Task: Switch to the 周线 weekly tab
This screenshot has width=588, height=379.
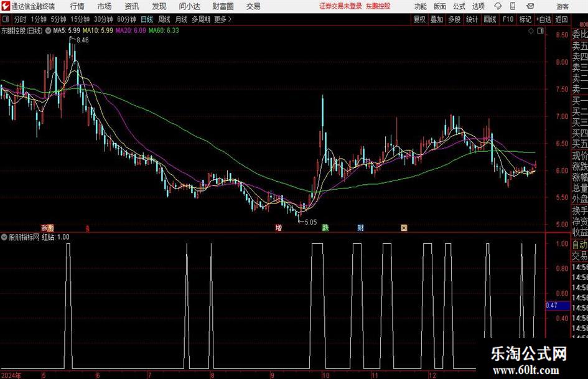Action: pos(164,19)
